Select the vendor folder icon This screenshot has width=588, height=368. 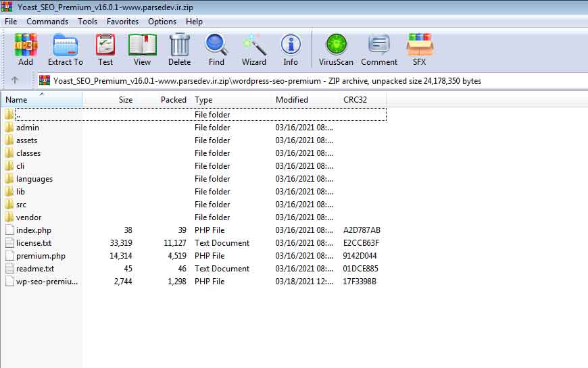[x=9, y=217]
